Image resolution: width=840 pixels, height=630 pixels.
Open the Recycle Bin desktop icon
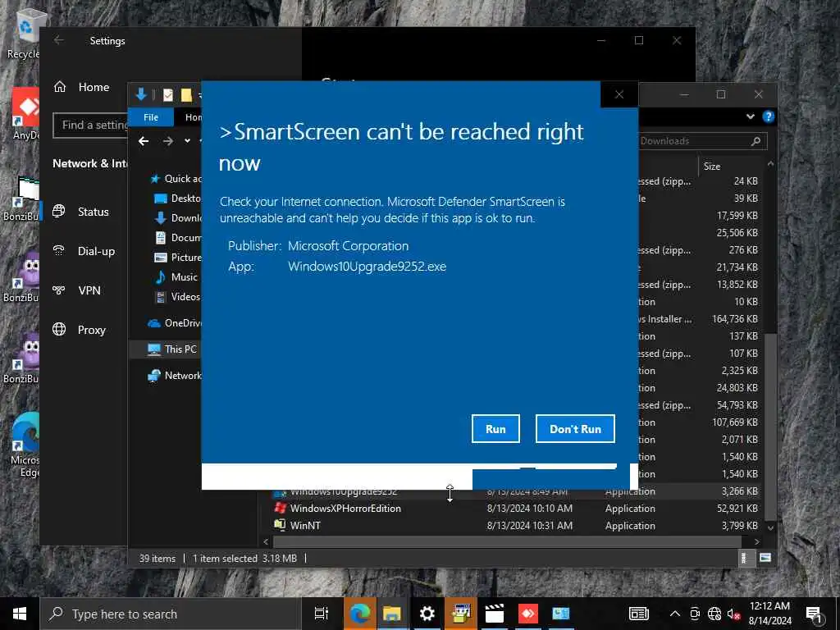pos(25,33)
